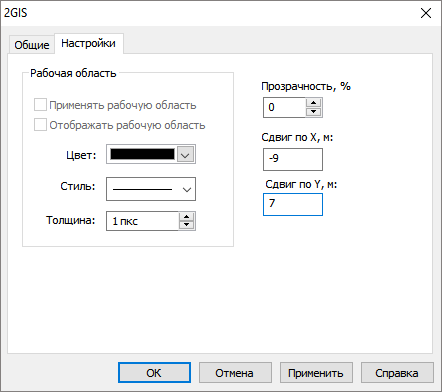Open help via Справка button
The width and height of the screenshot is (442, 392).
click(397, 373)
